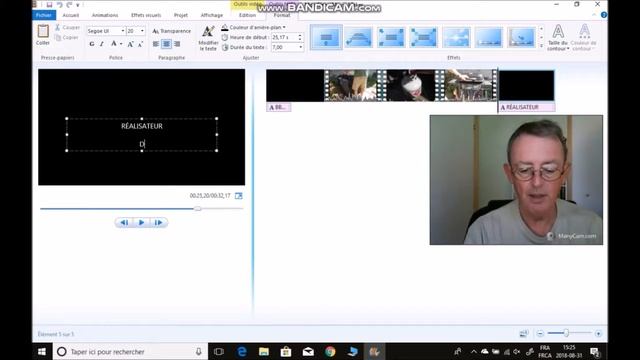Switch to the Affichage tab
The image size is (640, 360).
tap(212, 15)
